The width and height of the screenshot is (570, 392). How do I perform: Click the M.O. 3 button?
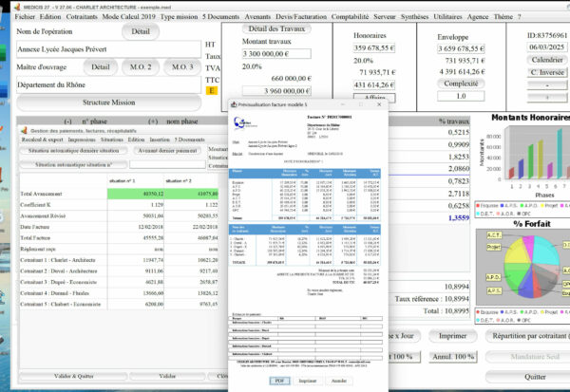pos(182,67)
